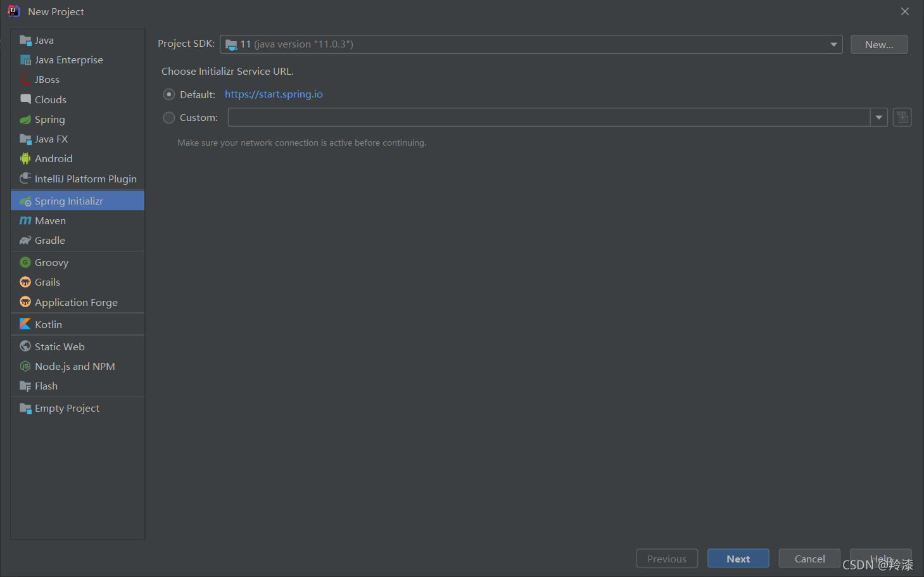The height and width of the screenshot is (577, 924).
Task: Click the Empty Project folder icon
Action: coord(25,408)
